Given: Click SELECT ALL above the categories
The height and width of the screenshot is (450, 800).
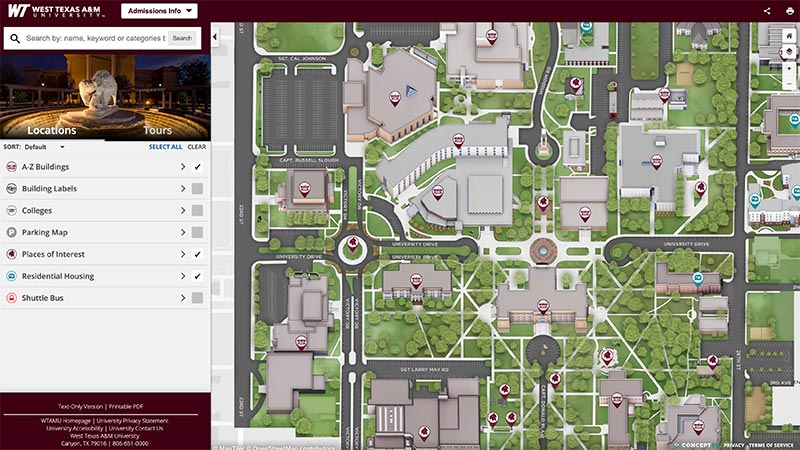Looking at the screenshot, I should click(x=165, y=147).
